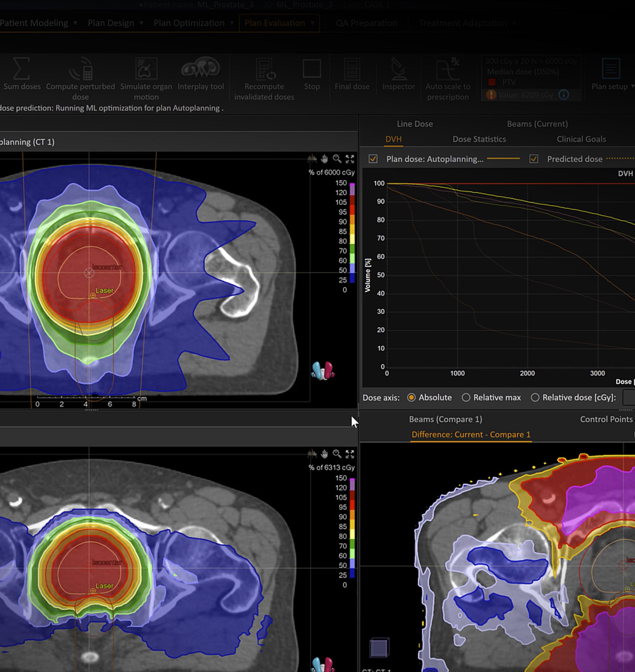Maximize top CT view with expand arrows icon
Image resolution: width=635 pixels, height=672 pixels.
point(350,159)
